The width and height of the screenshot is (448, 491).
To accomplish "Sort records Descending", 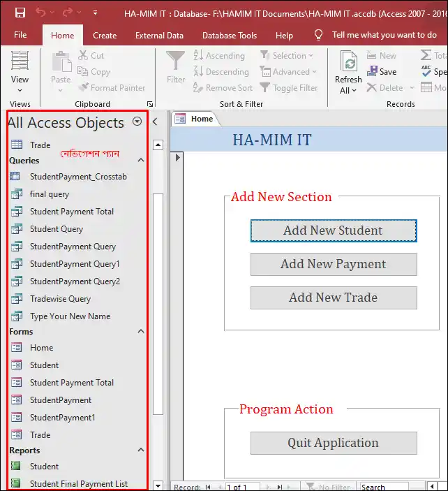I will tap(221, 72).
